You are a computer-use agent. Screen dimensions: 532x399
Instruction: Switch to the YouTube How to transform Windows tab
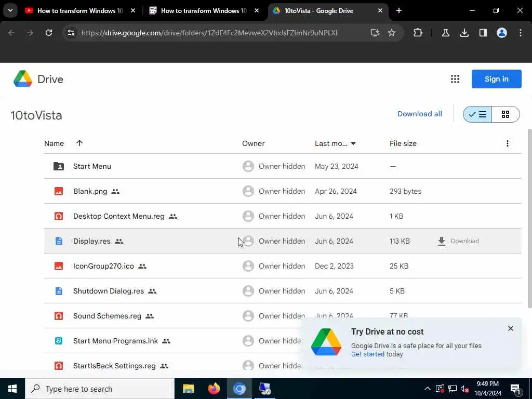[x=80, y=11]
